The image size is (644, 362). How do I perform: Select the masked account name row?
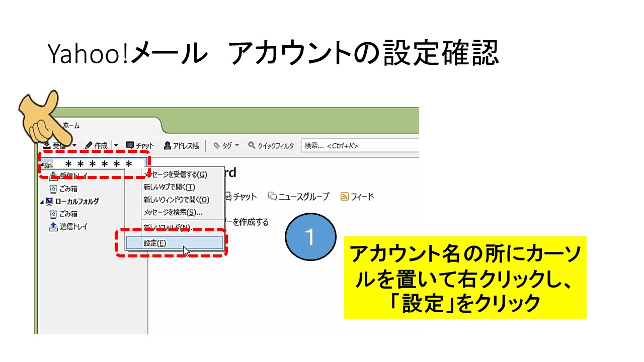[x=93, y=164]
